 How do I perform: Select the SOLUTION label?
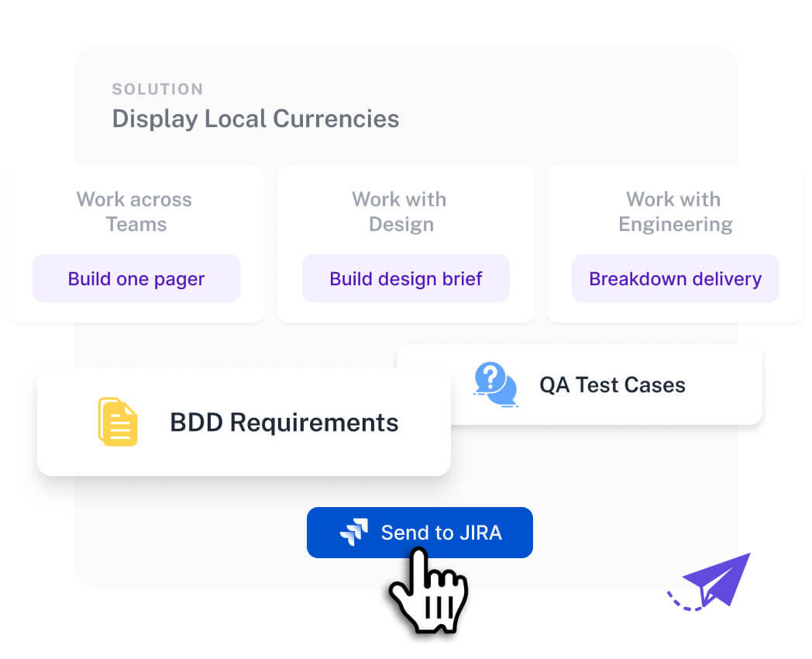click(157, 89)
